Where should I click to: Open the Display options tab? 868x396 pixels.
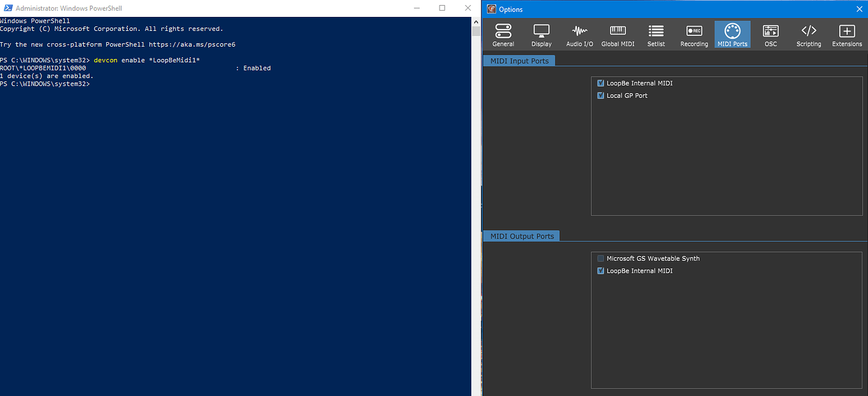(x=541, y=35)
